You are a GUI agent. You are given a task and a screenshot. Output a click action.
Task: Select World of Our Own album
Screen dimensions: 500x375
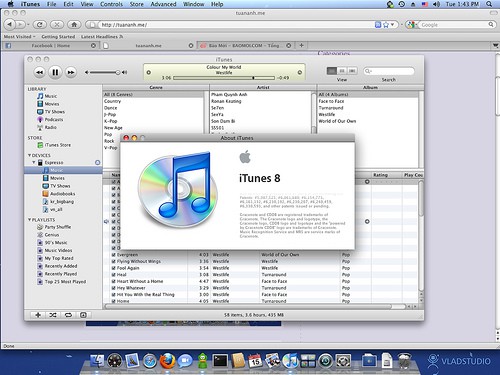point(368,121)
